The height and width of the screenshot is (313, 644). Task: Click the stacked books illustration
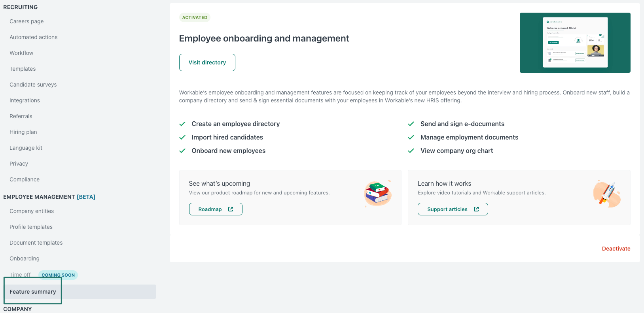click(x=378, y=194)
